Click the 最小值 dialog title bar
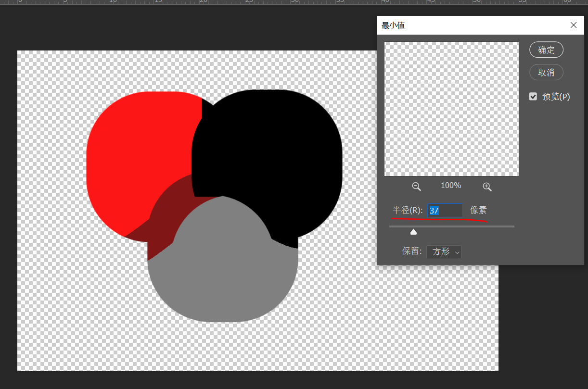The height and width of the screenshot is (389, 588). click(457, 25)
